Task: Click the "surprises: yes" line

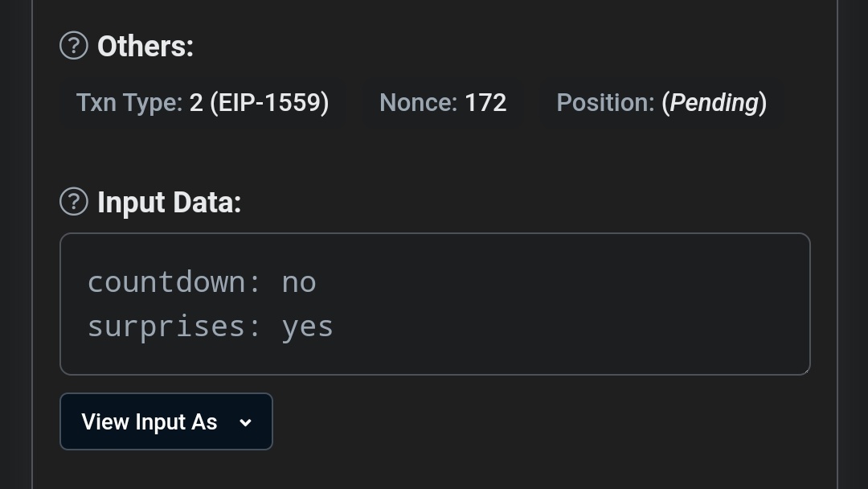Action: (210, 327)
